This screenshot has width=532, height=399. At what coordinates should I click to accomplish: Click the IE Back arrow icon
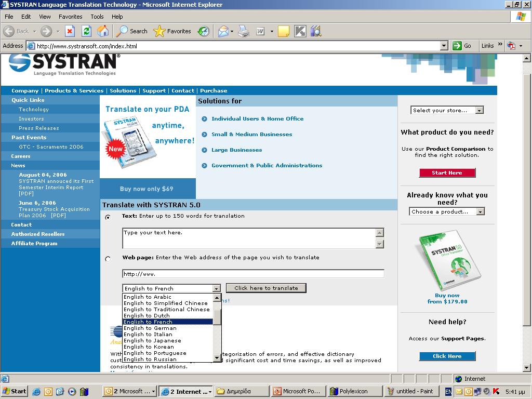tap(9, 31)
